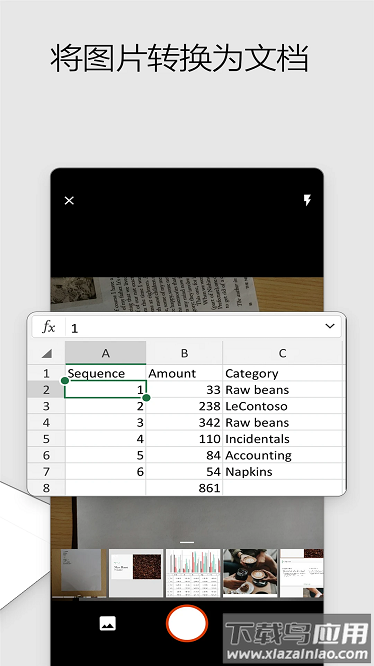374x666 pixels.
Task: Select row 3 header
Action: 47,406
